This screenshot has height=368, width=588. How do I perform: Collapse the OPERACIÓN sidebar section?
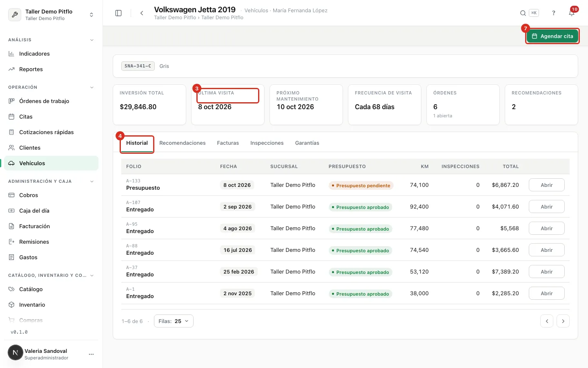click(x=92, y=88)
